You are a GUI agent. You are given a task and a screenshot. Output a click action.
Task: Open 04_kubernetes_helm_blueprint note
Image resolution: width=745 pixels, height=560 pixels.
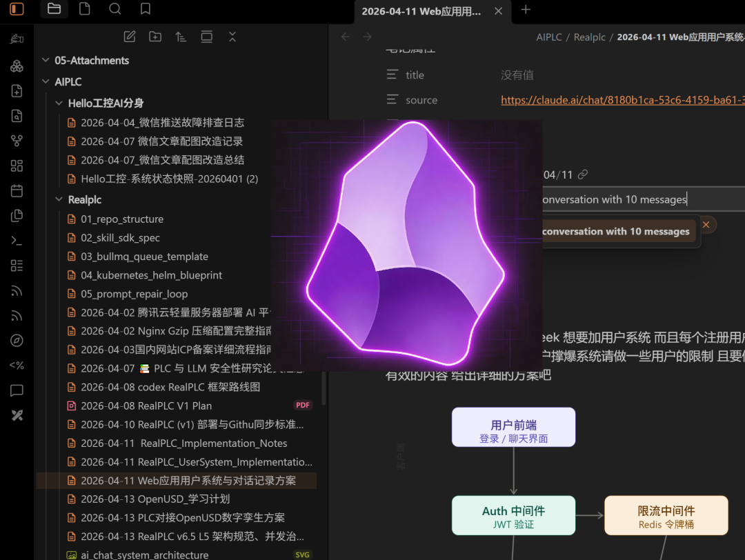151,275
